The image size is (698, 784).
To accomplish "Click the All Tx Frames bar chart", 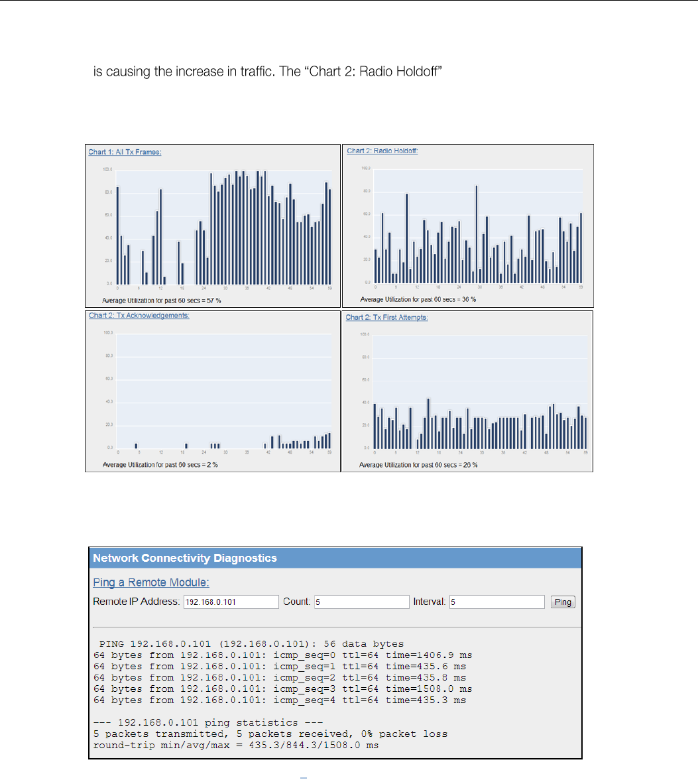I will pyautogui.click(x=224, y=228).
